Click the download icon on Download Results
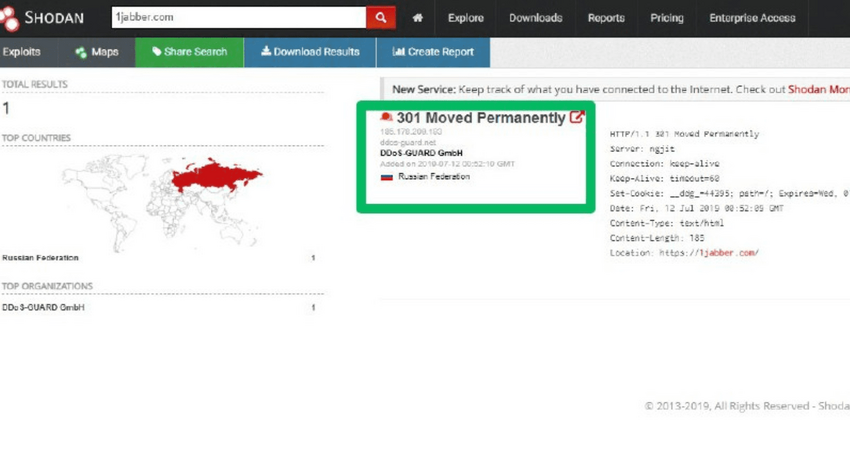850x450 pixels. (x=266, y=51)
